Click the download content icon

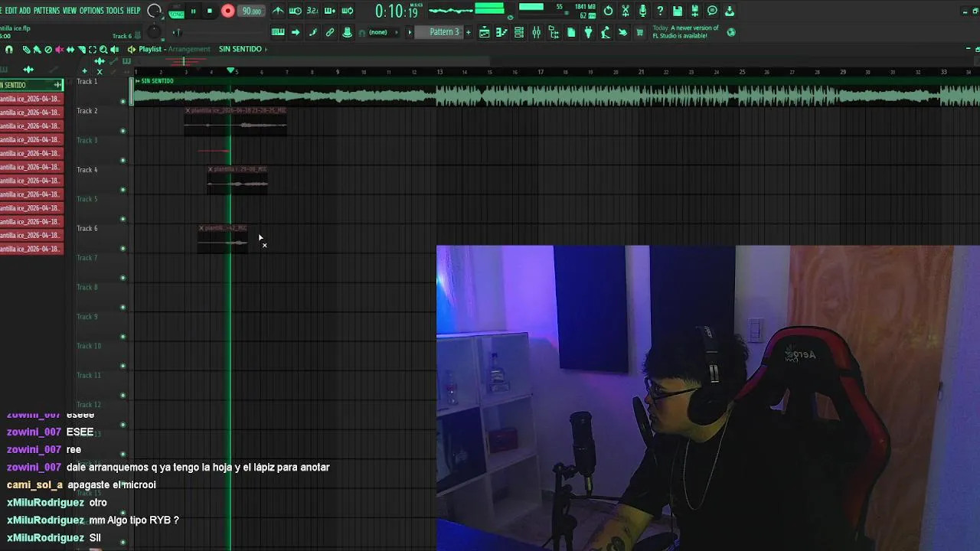(x=730, y=11)
